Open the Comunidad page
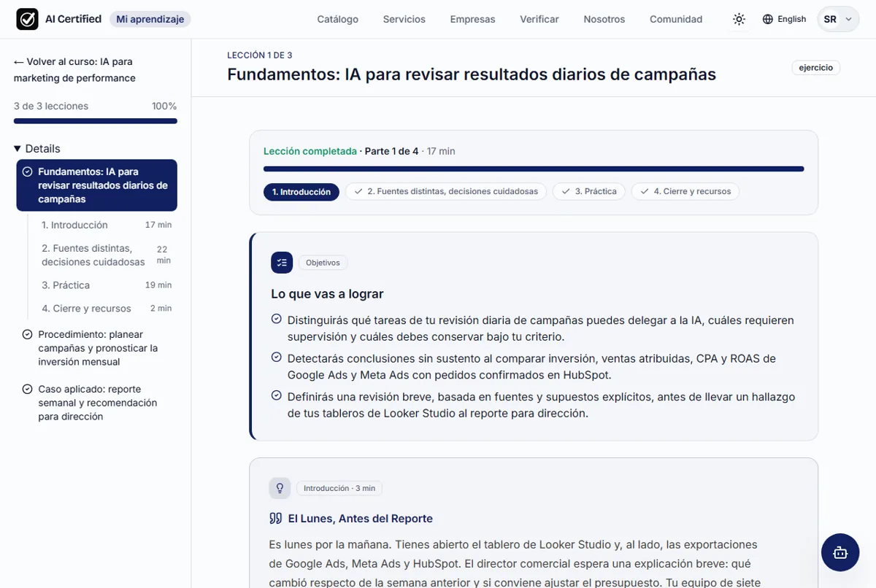 (676, 19)
